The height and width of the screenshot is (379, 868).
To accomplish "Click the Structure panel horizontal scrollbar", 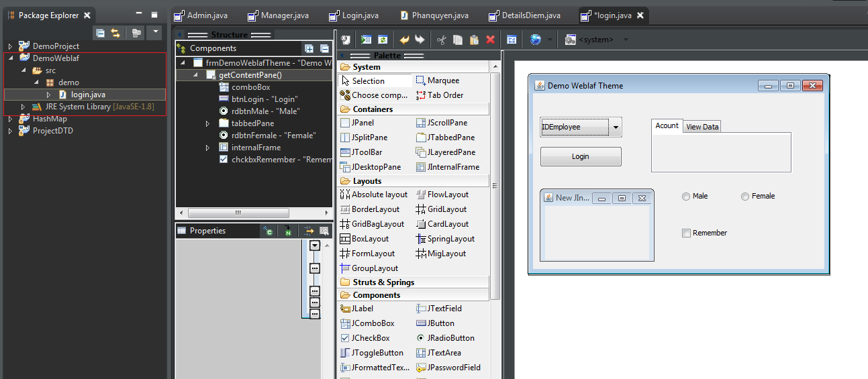I will click(x=238, y=213).
